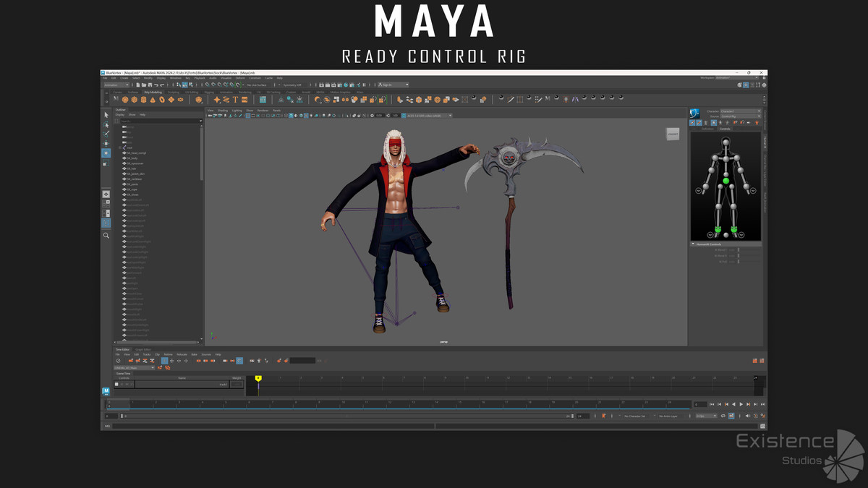Screen dimensions: 868x488
Task: Switch to HumanIK Definition tab
Action: point(708,129)
